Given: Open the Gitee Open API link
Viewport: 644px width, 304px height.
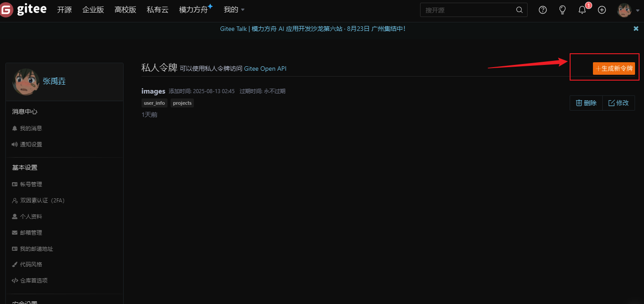Looking at the screenshot, I should [x=265, y=69].
